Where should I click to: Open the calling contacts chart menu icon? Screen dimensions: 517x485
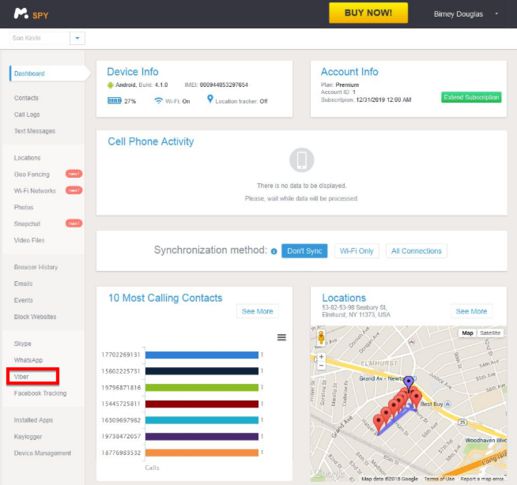282,337
